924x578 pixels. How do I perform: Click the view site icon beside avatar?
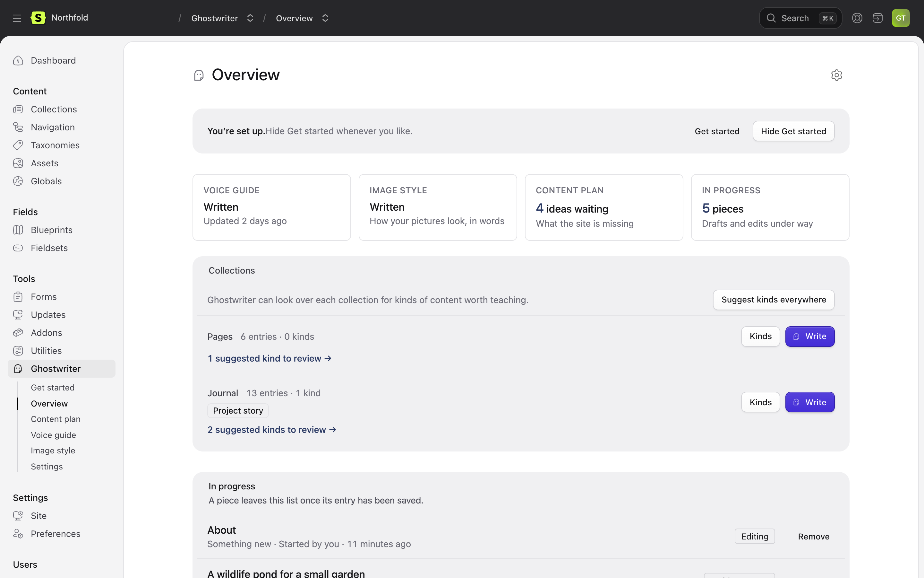[877, 18]
